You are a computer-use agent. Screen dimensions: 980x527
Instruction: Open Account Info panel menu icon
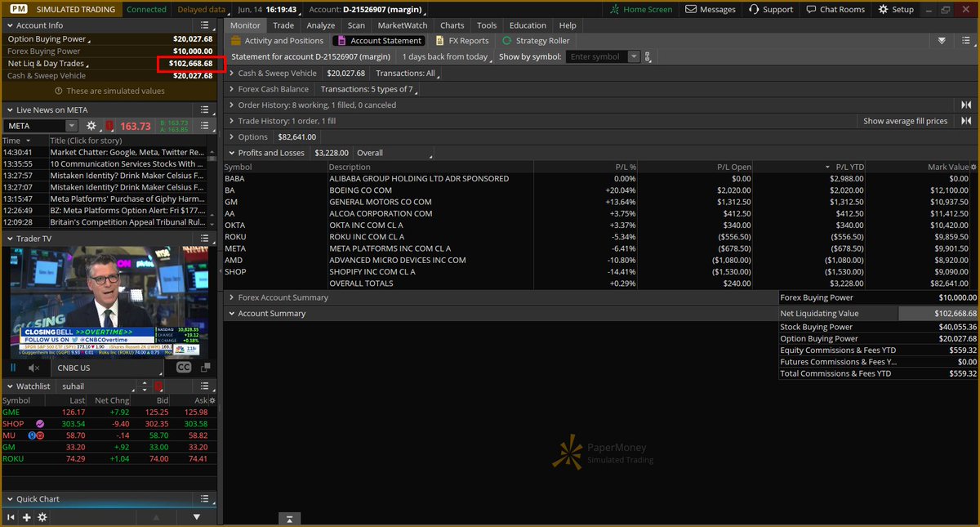[x=206, y=25]
